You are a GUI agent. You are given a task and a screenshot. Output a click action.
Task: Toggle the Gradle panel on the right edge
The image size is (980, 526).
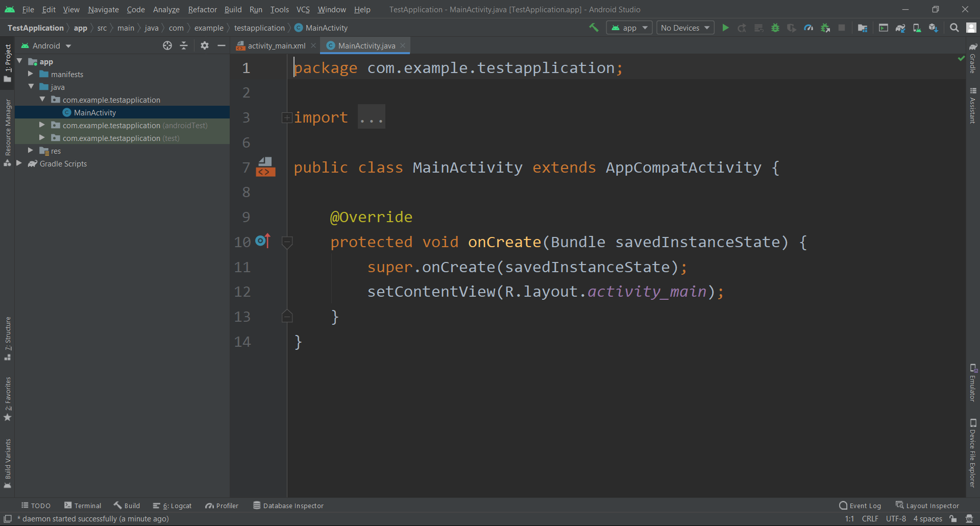tap(973, 58)
